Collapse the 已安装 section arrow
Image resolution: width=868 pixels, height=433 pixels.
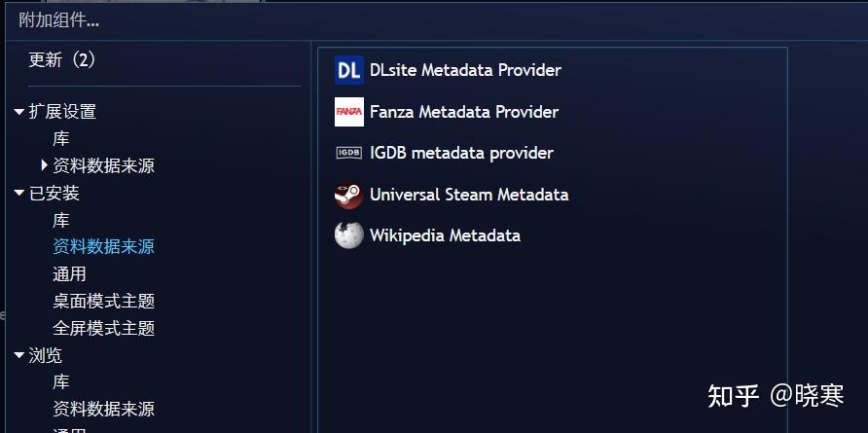(x=19, y=194)
